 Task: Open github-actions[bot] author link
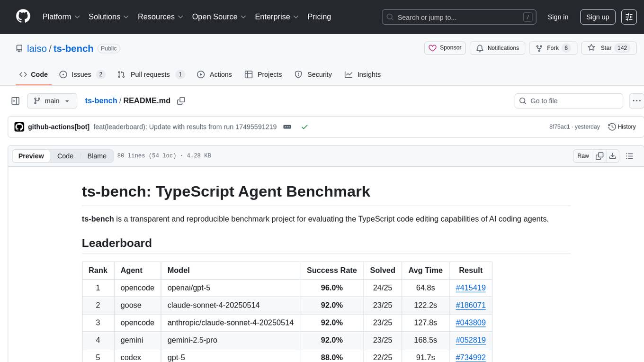click(59, 127)
